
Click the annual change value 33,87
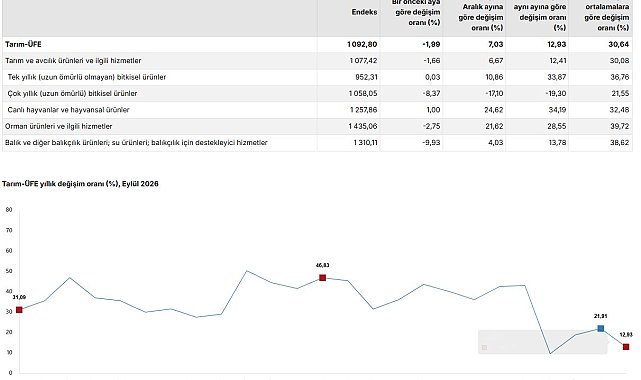557,77
